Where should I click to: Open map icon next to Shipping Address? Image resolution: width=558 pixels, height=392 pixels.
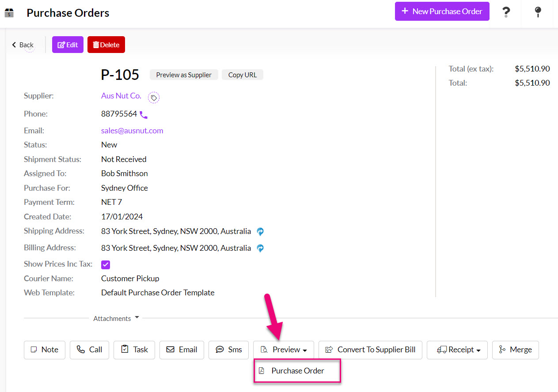[x=261, y=231]
